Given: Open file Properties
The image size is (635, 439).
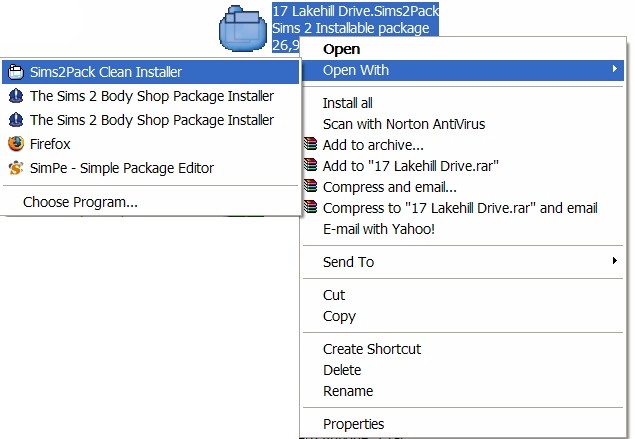Looking at the screenshot, I should pos(353,424).
